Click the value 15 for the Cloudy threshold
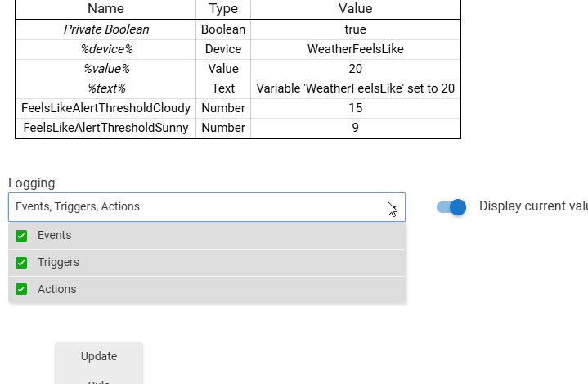Screen dimensions: 588x384 355,108
